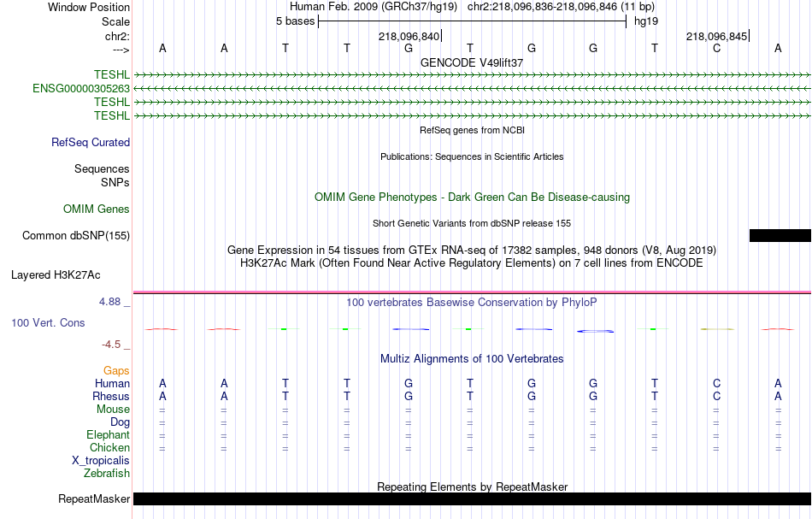Open the Layered H3K27Ac track label
The height and width of the screenshot is (519, 812).
[x=56, y=275]
